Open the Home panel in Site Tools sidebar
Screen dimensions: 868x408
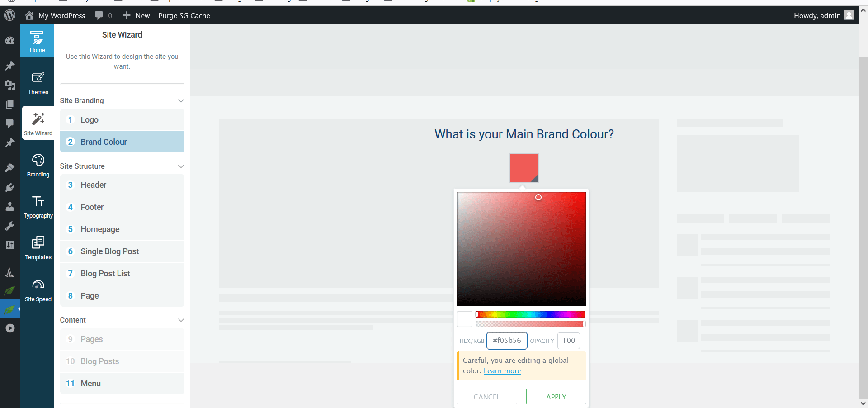[37, 41]
